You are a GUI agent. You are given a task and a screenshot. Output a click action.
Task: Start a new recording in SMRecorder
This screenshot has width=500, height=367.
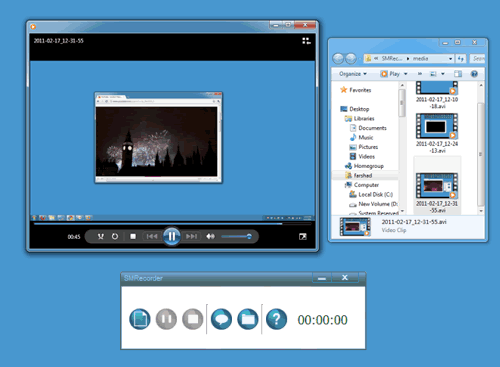(x=140, y=319)
